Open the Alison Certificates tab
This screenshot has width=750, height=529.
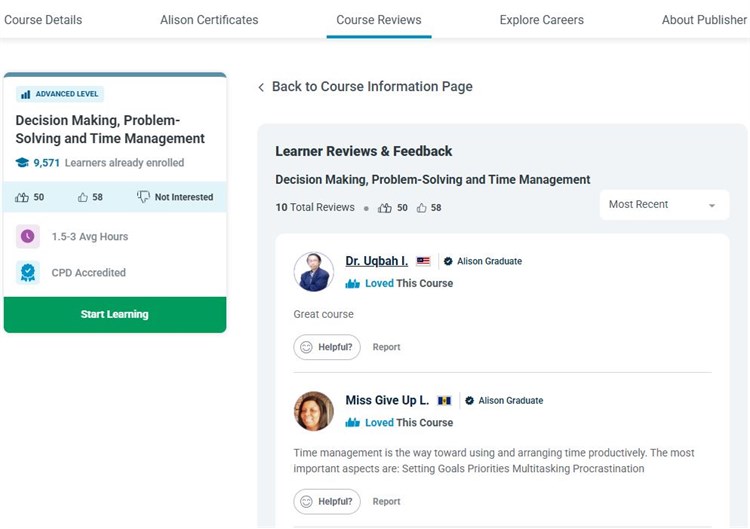pos(209,19)
